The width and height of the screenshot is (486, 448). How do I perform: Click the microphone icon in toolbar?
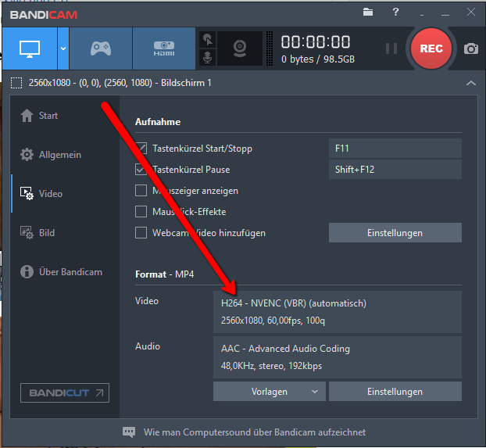click(208, 57)
